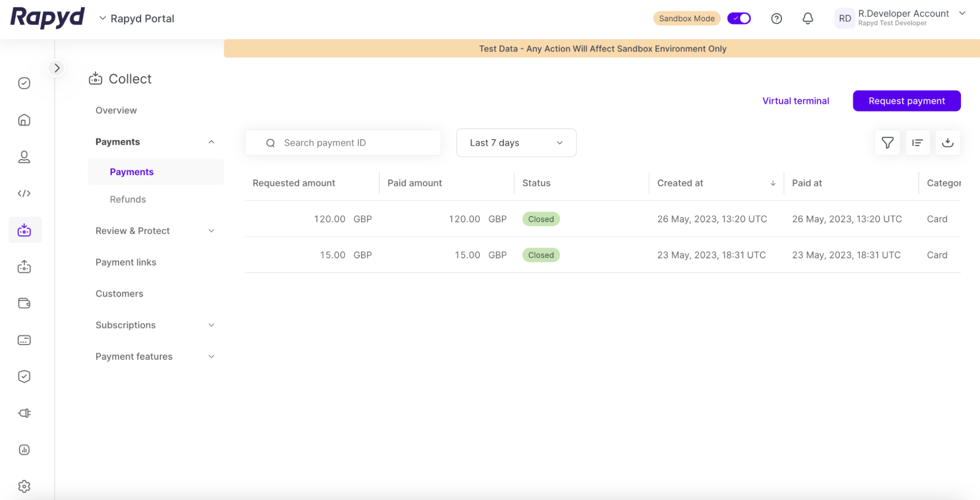Screen dimensions: 980x500
Task: Open the wallet icon in sidebar
Action: pos(24,303)
